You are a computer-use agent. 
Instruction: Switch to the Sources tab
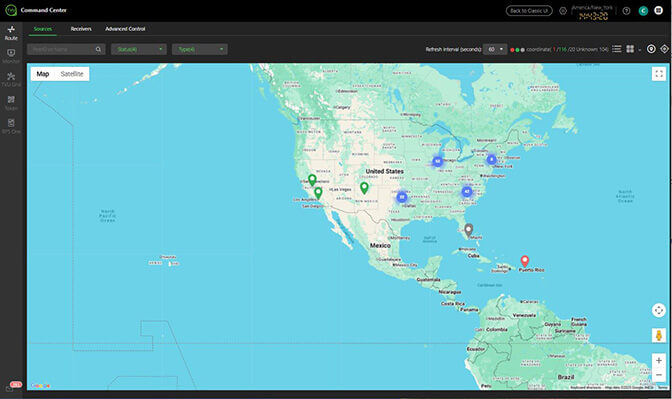click(42, 29)
